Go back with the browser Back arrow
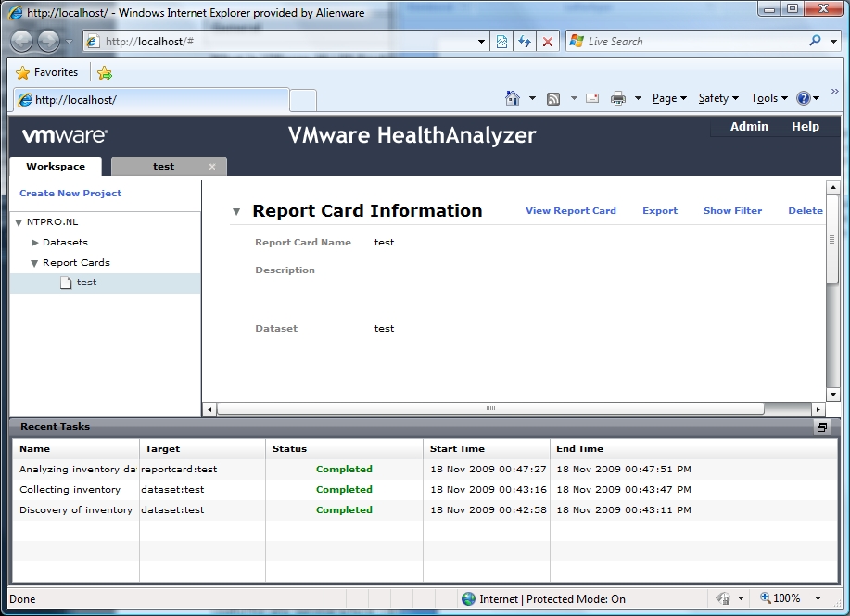This screenshot has width=850, height=616. pos(21,42)
